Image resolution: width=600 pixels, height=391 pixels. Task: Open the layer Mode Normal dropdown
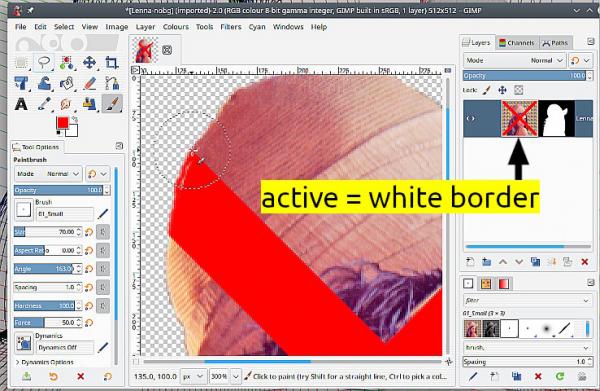tap(514, 60)
